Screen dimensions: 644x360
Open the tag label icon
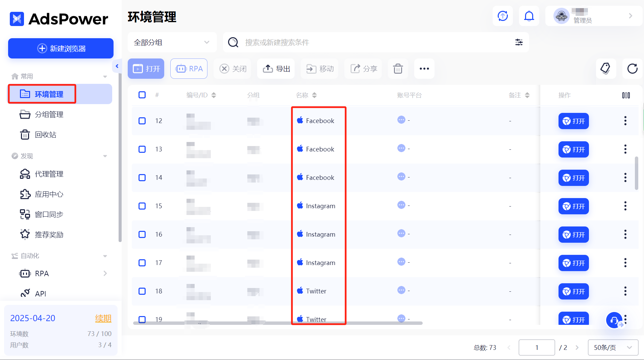click(x=606, y=69)
